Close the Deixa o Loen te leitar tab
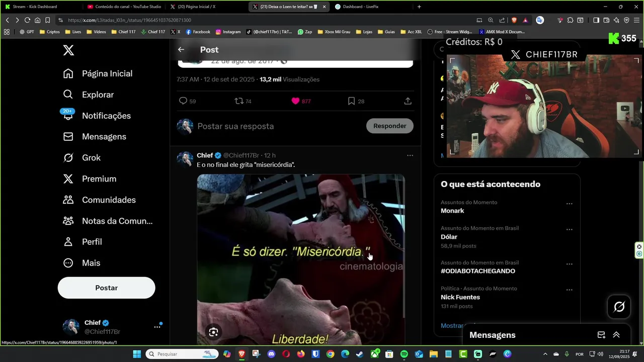The width and height of the screenshot is (644, 362). pos(324,7)
